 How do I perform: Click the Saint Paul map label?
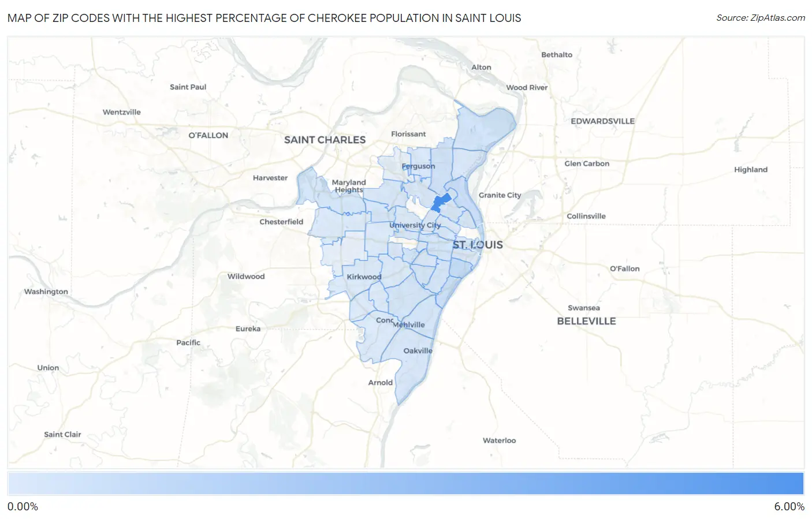tap(188, 87)
